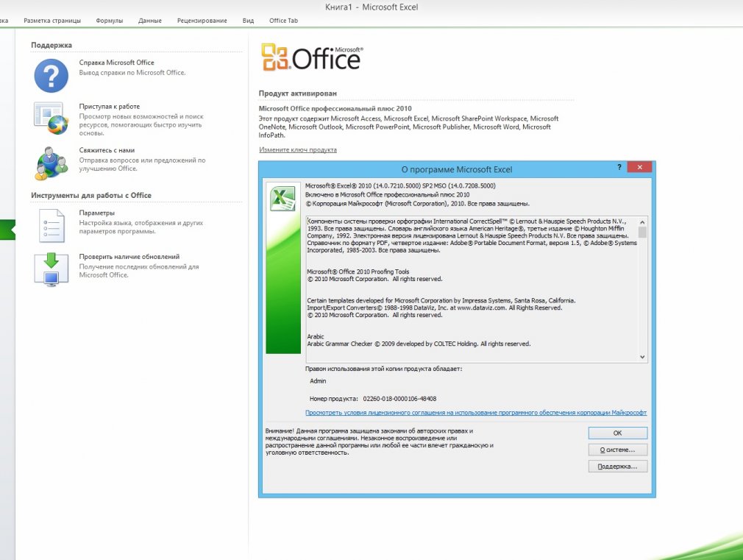
Task: Open the license agreement terms link
Action: pyautogui.click(x=476, y=413)
